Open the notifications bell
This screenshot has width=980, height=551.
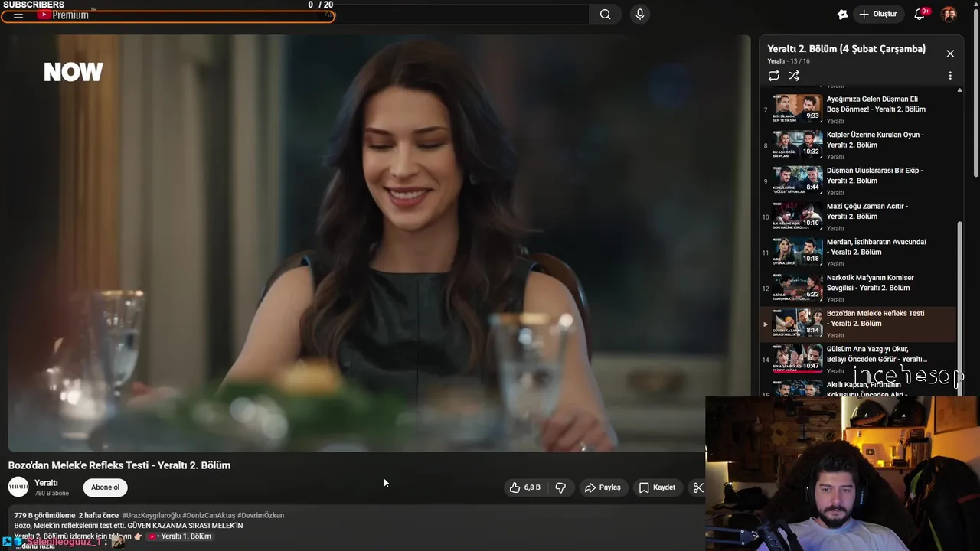click(920, 15)
